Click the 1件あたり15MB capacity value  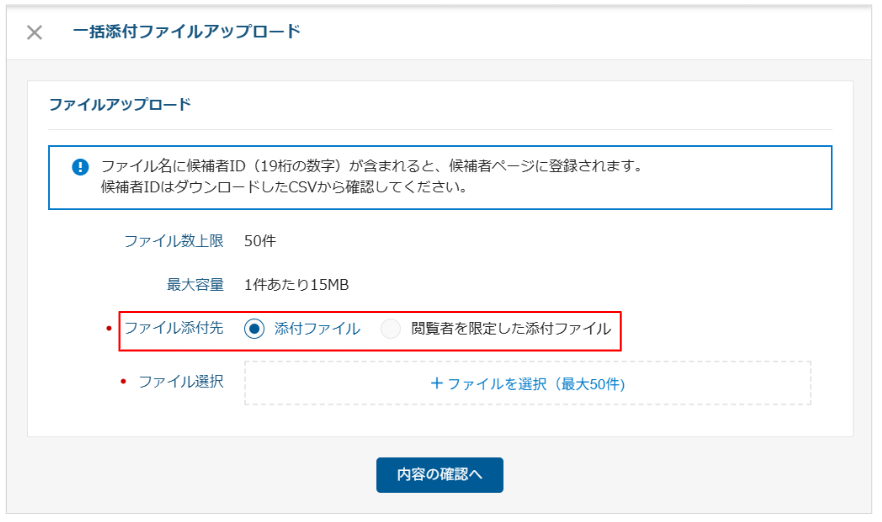pos(296,285)
